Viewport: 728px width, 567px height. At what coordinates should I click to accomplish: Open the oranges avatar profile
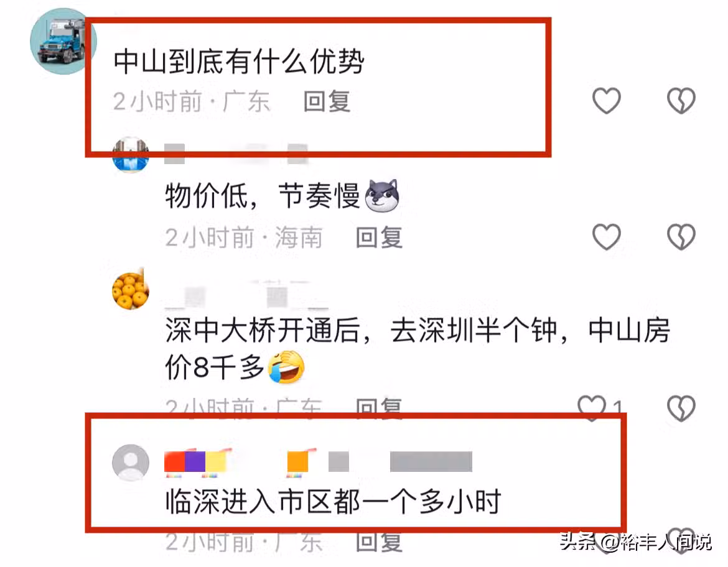pos(131,290)
